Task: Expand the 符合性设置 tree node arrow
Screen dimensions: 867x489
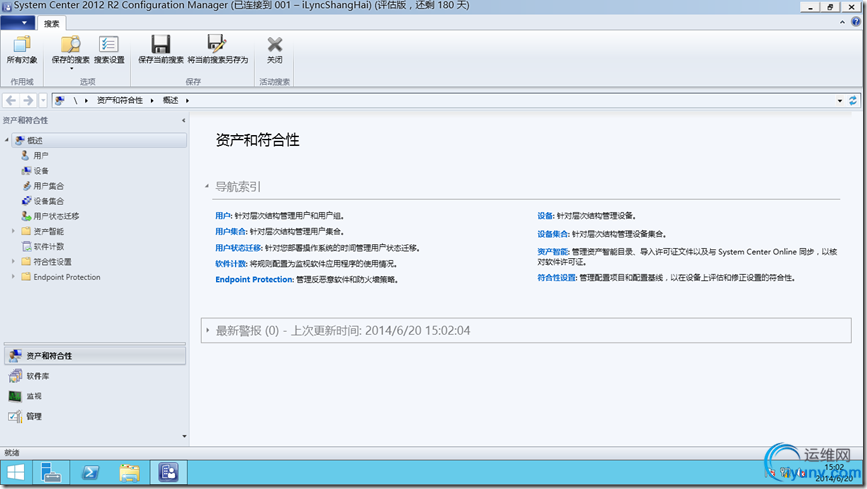Action: (13, 262)
